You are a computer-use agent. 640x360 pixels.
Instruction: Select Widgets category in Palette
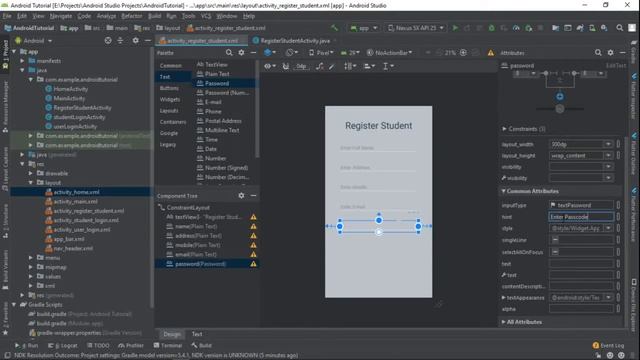[x=170, y=99]
